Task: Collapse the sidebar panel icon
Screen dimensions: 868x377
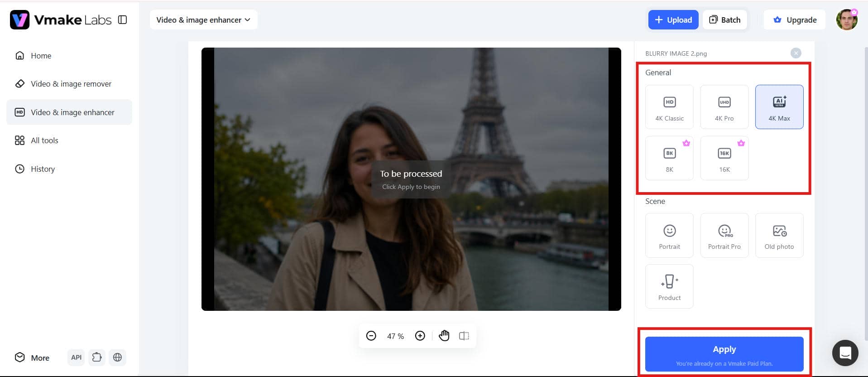Action: (122, 20)
